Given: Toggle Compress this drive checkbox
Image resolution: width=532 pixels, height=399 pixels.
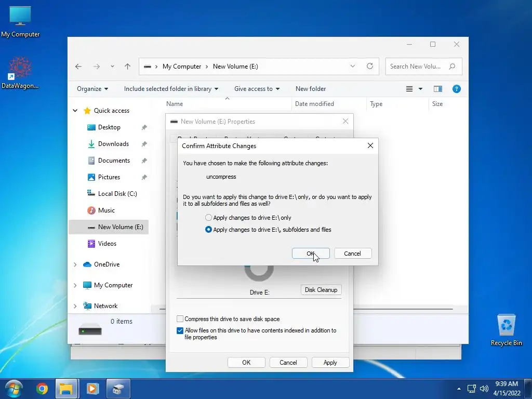Looking at the screenshot, I should coord(180,319).
